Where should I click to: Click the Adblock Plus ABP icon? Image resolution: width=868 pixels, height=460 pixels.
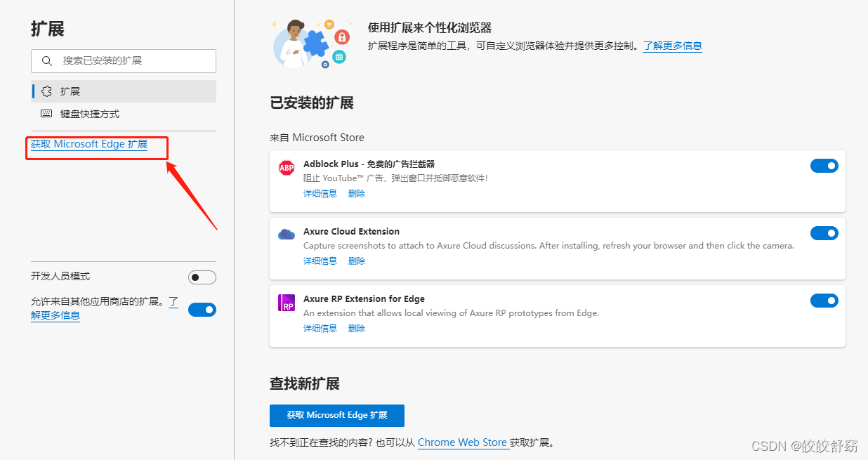click(287, 168)
